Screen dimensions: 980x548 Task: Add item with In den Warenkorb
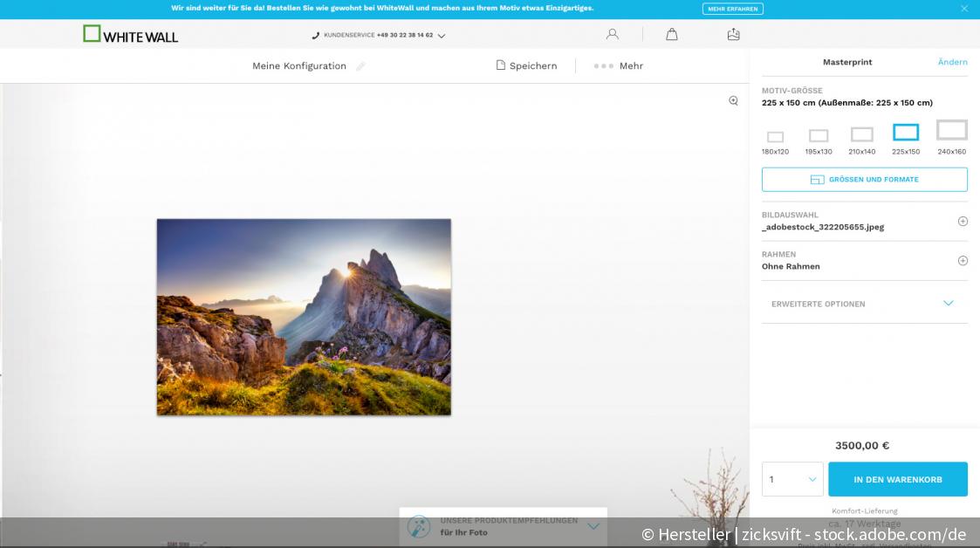(x=897, y=479)
